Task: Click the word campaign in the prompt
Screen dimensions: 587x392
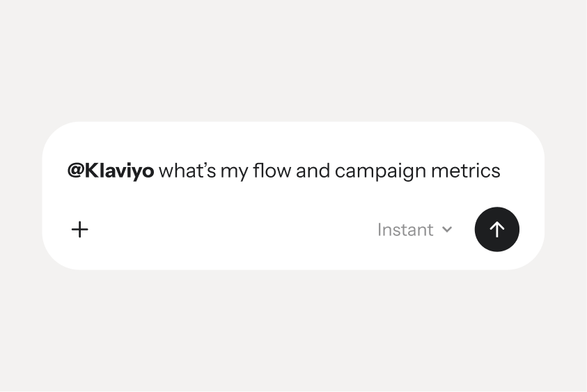Action: 380,171
